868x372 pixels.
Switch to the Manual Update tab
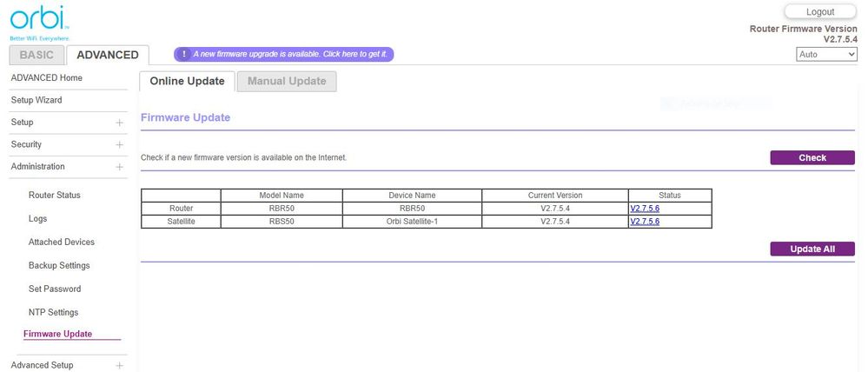pyautogui.click(x=287, y=82)
